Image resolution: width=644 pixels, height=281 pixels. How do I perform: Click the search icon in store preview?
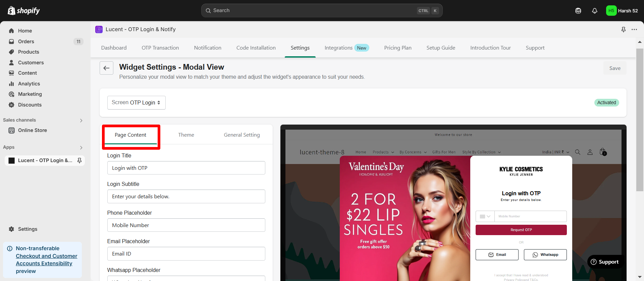[578, 152]
